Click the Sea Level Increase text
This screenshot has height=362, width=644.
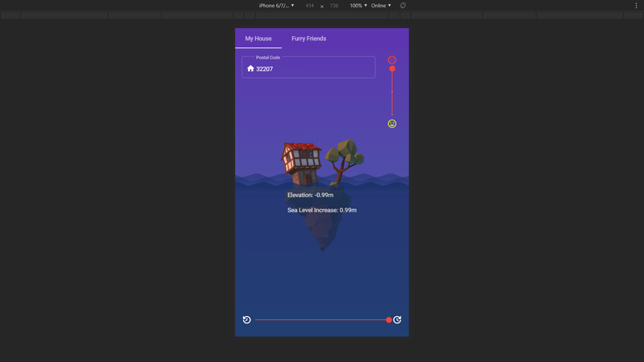pos(322,210)
